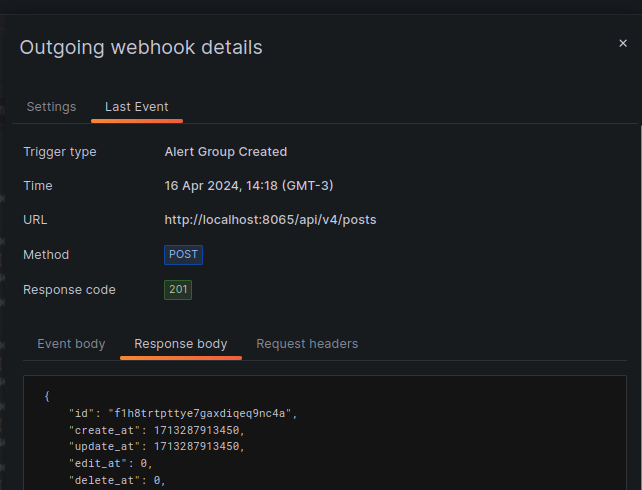The width and height of the screenshot is (642, 490).
Task: Click the Trigger type label
Action: point(60,152)
